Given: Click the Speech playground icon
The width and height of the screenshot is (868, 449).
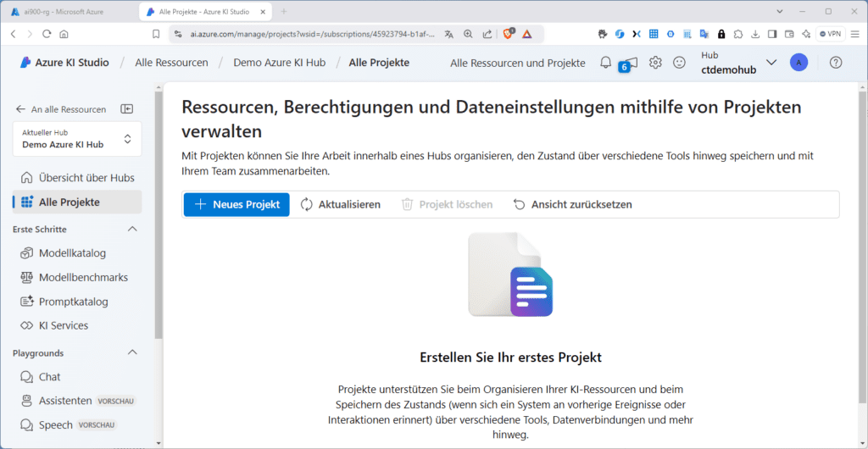Looking at the screenshot, I should pos(26,424).
